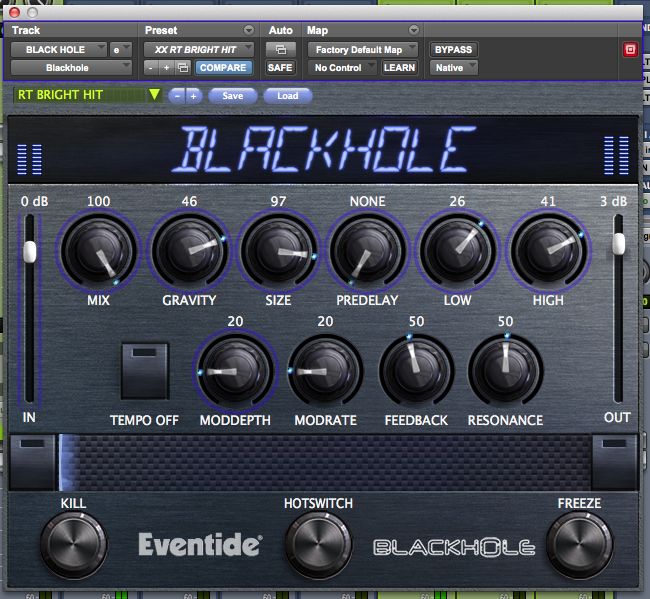The width and height of the screenshot is (650, 599).
Task: Close the plug-in window with red button
Action: tap(15, 12)
